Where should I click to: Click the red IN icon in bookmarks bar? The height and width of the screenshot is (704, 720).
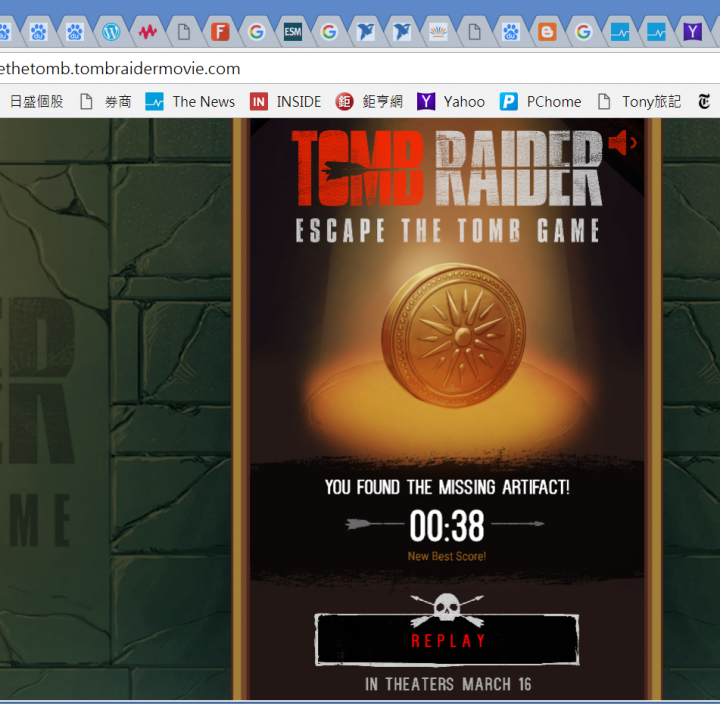259,101
